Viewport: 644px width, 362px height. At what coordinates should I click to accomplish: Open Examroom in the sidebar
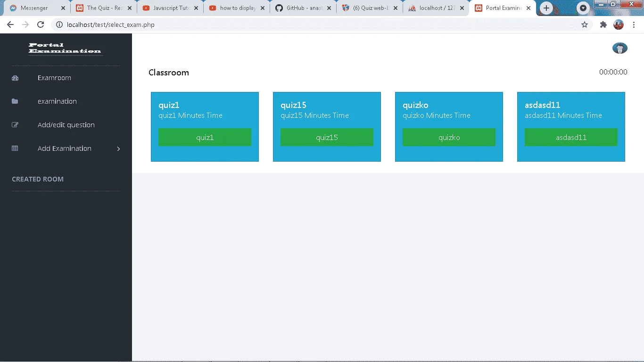click(54, 78)
